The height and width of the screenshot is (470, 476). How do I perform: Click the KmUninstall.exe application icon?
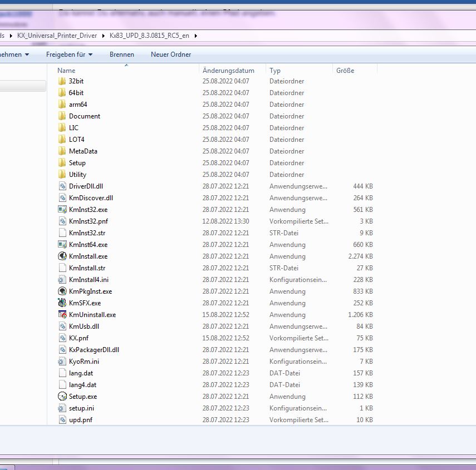pos(62,314)
